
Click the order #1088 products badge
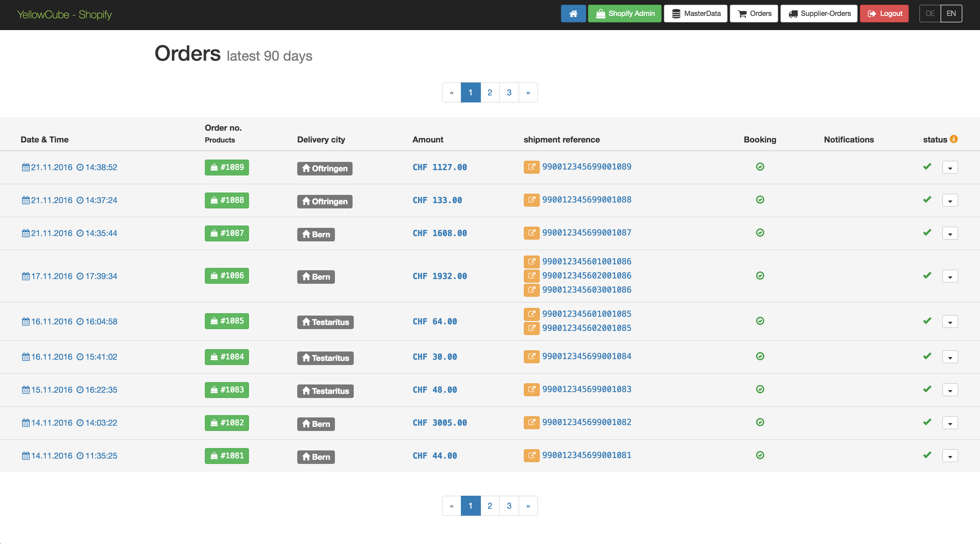(226, 200)
